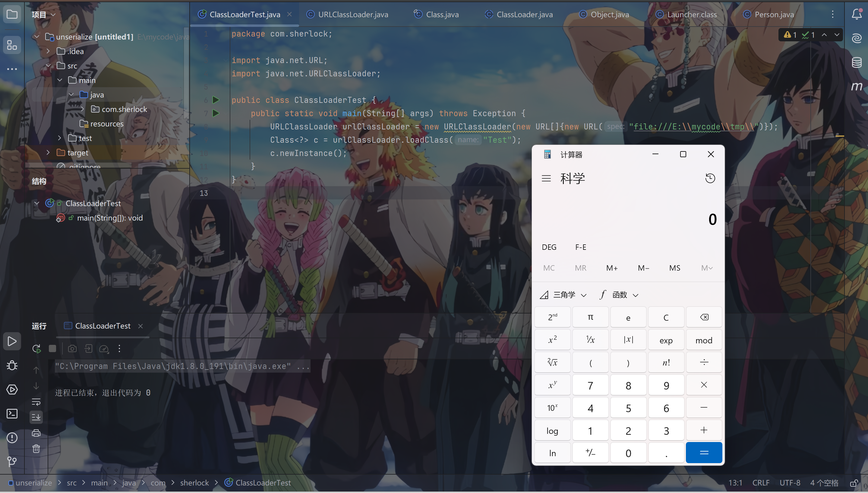This screenshot has height=493, width=868.
Task: Collapse ClassLoaderTest in Structure panel
Action: tap(36, 203)
